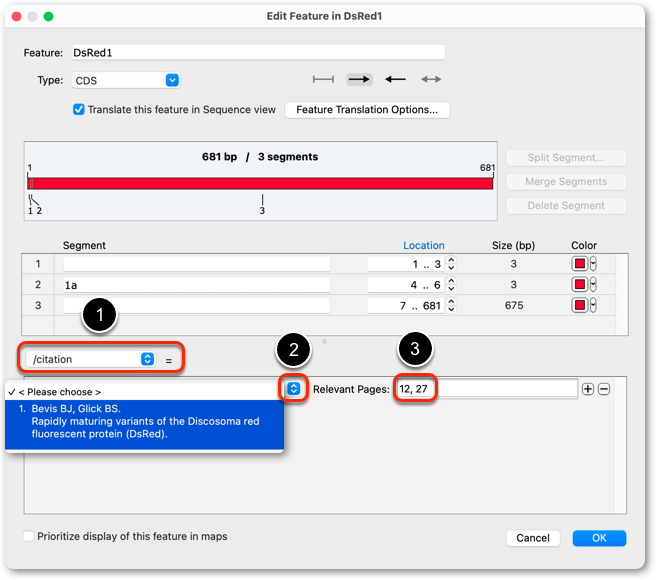The height and width of the screenshot is (580, 656).
Task: Select the bidirectional arrow icon
Action: point(431,79)
